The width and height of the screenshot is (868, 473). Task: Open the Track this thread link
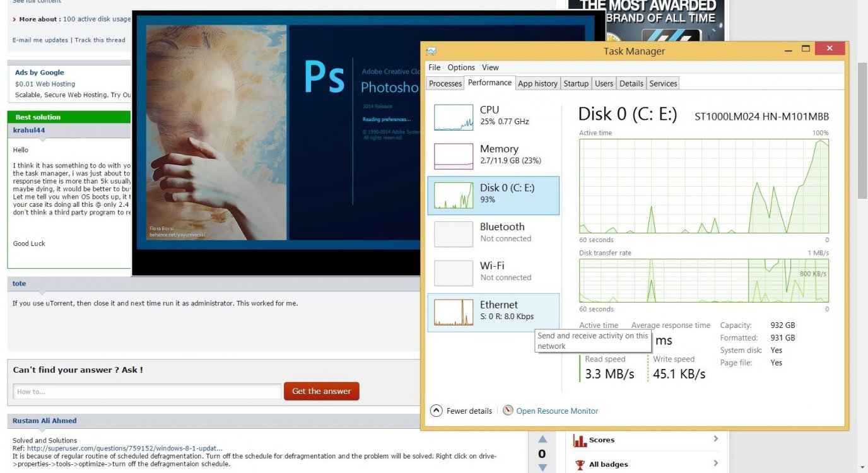tap(100, 40)
